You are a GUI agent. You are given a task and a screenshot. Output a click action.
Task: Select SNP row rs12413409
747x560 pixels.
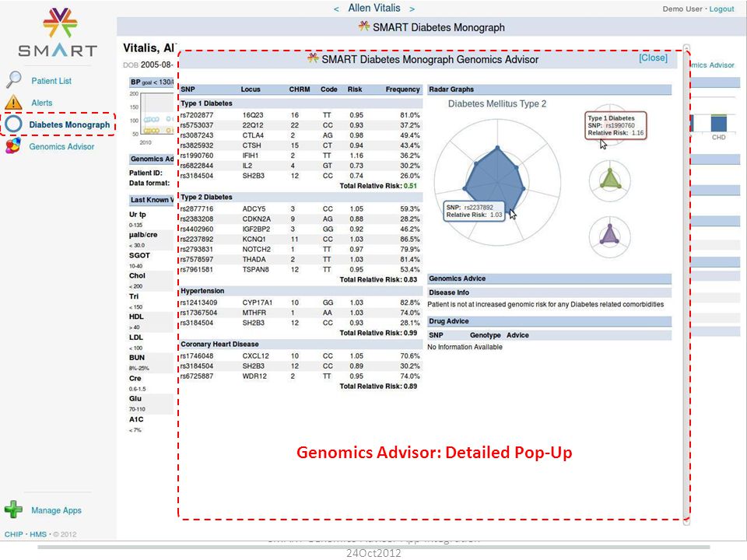[300, 303]
